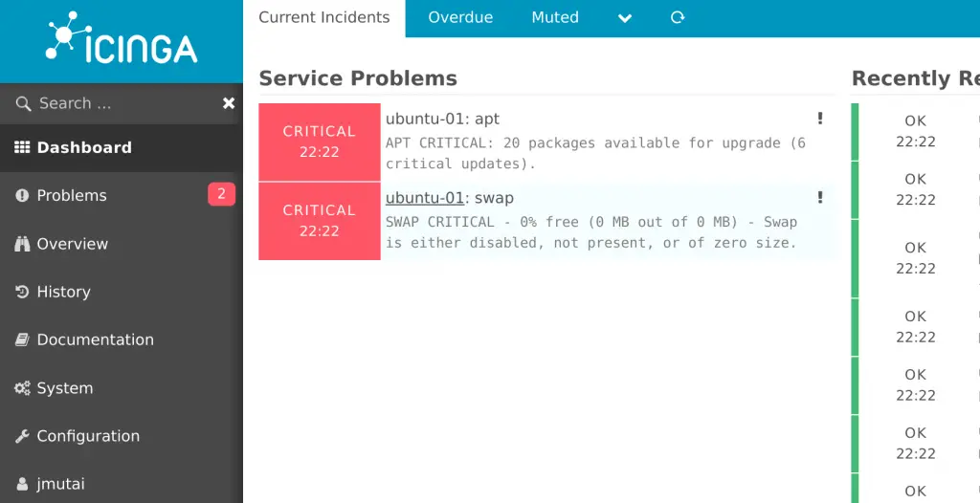The image size is (980, 503).
Task: Click the CRITICAL 22:22 tile for apt
Action: click(320, 142)
